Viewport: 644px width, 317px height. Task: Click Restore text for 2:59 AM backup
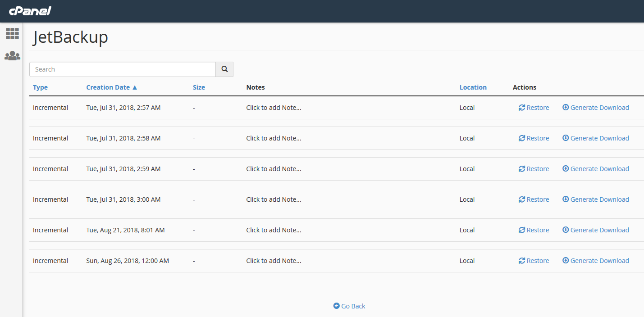coord(538,169)
